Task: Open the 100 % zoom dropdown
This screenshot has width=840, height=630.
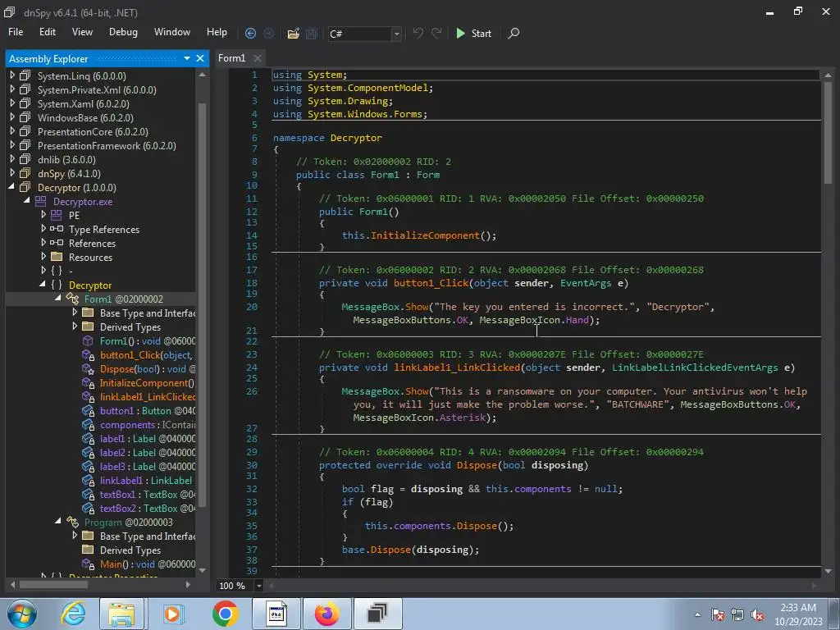Action: [258, 586]
